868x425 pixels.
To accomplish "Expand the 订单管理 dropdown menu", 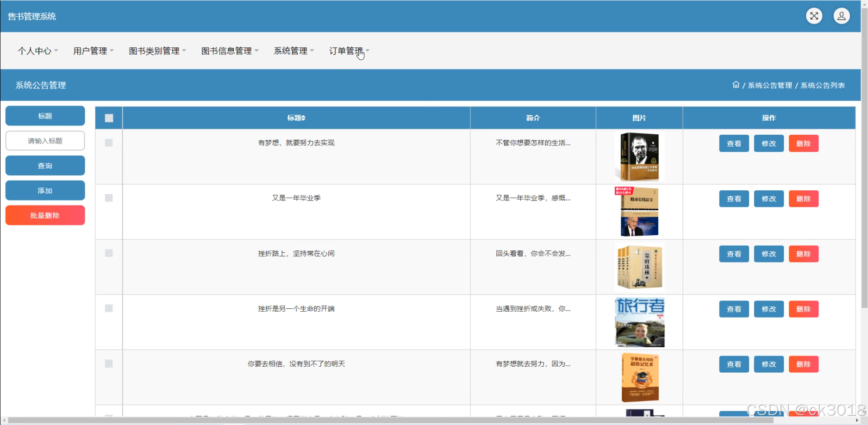I will (350, 51).
